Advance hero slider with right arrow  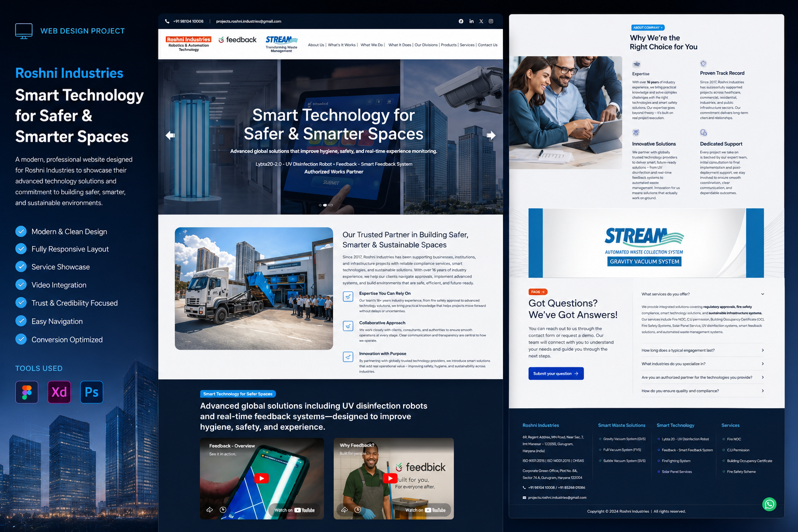(x=491, y=135)
